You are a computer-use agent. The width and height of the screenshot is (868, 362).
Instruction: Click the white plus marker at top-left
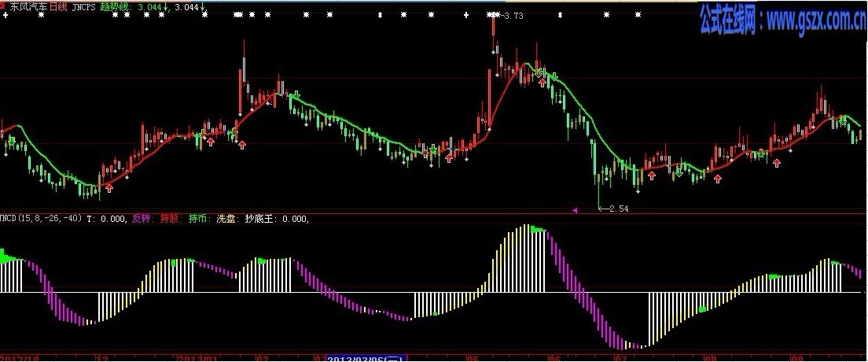tap(6, 15)
